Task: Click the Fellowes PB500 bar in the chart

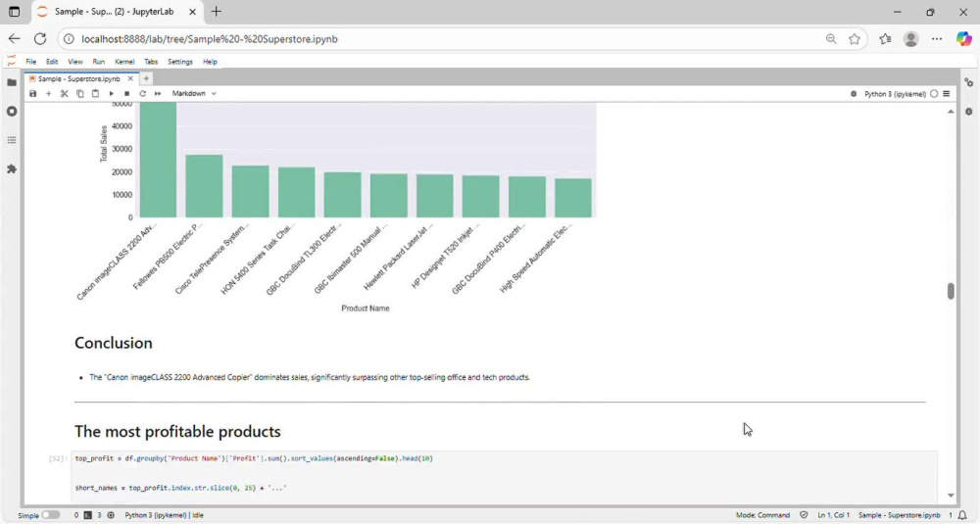Action: click(204, 186)
